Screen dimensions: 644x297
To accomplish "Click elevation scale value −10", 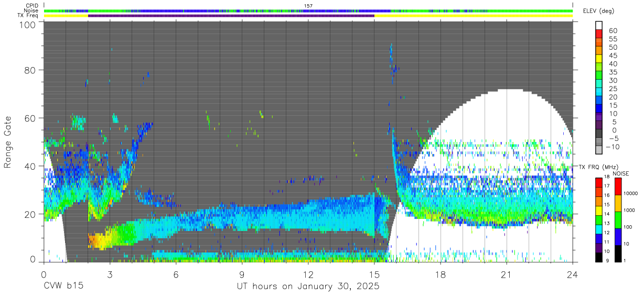I will click(x=611, y=147).
